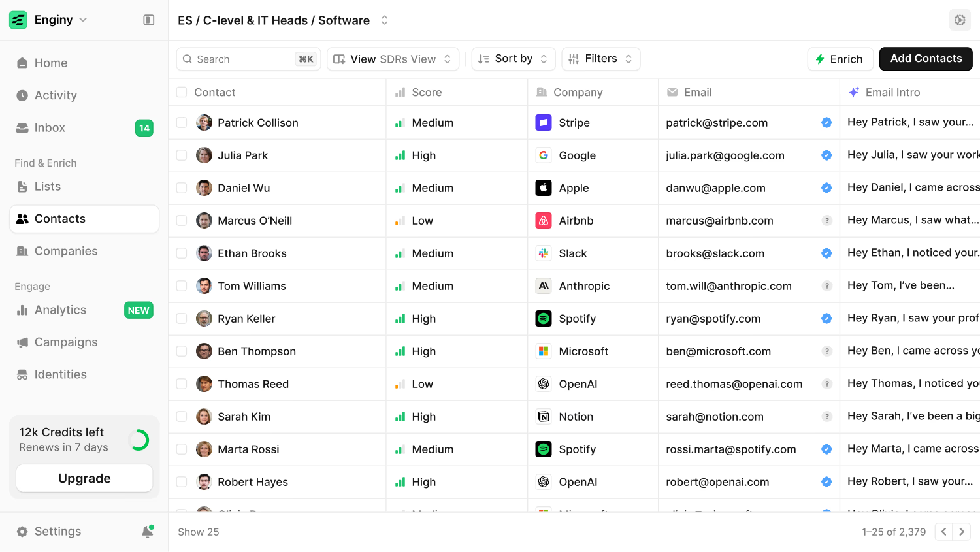Click Sarah Kim's avatar
Screen dimensions: 980x552
tap(204, 417)
